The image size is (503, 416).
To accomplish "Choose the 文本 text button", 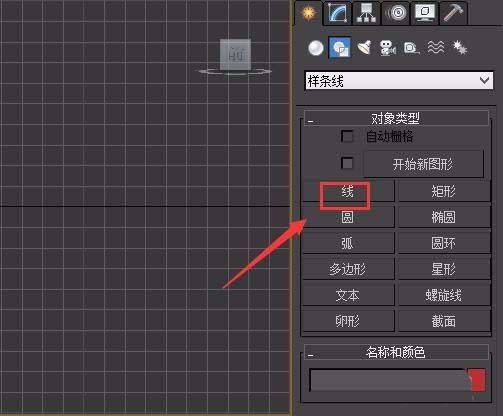I will tap(348, 295).
